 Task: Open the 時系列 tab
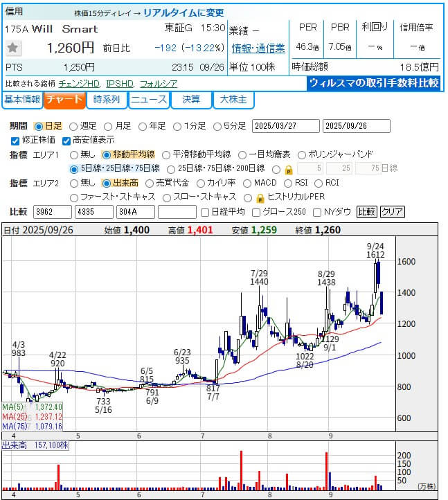[107, 100]
